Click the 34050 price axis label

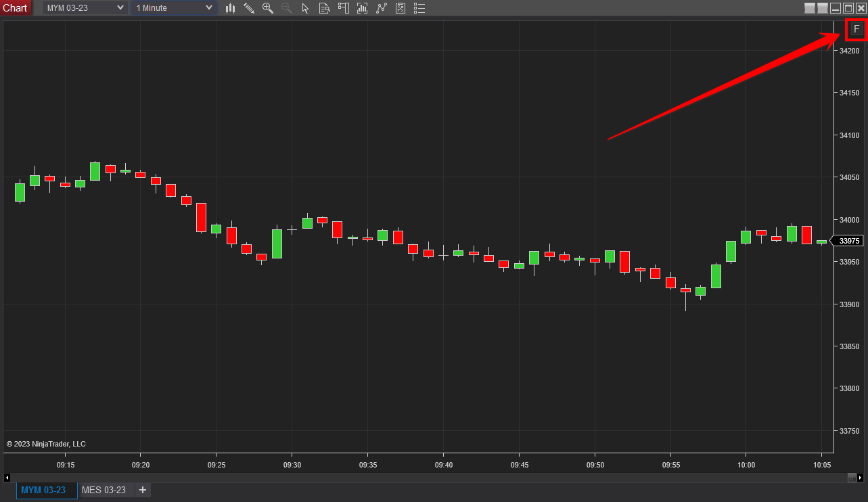tap(848, 177)
